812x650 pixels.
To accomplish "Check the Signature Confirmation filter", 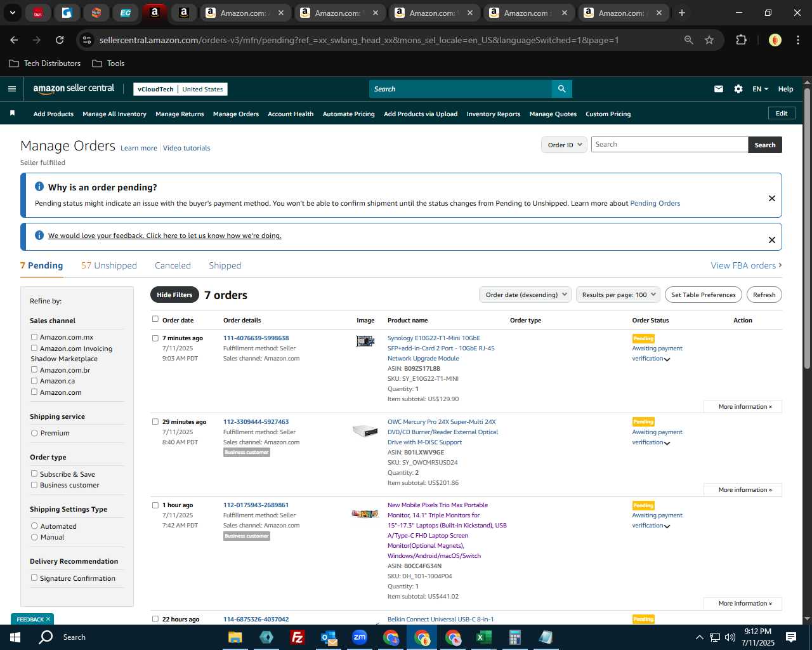I will click(34, 578).
